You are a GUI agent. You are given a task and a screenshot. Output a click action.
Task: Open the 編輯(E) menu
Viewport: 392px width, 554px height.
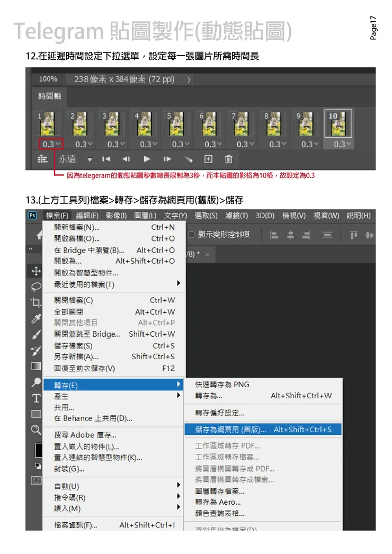(87, 216)
